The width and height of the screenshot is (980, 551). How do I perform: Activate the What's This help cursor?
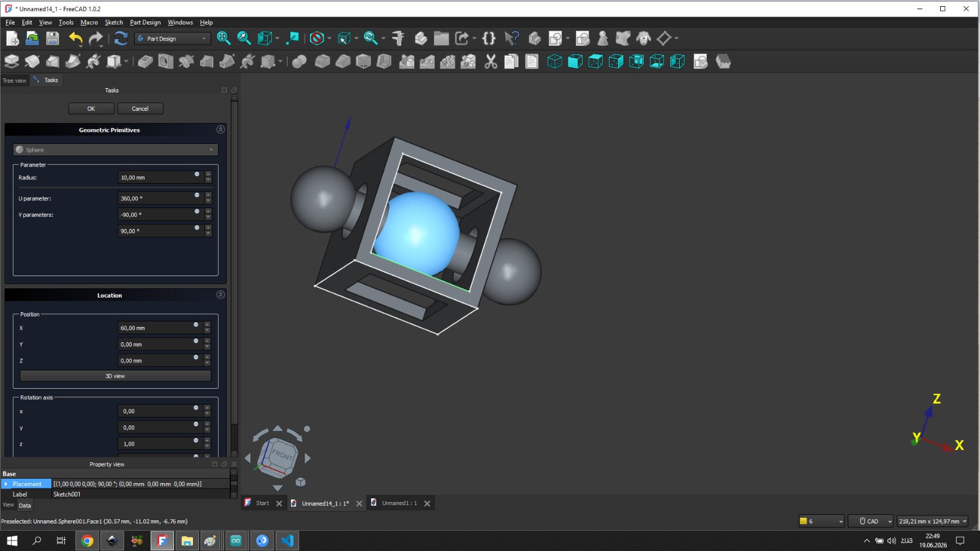click(511, 39)
